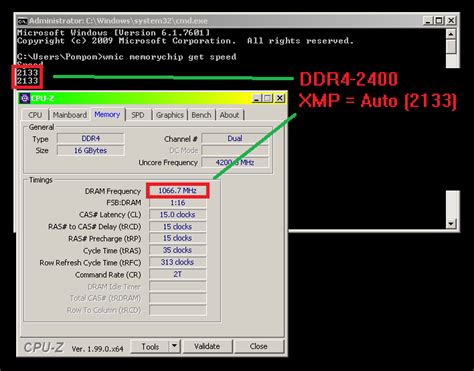The height and width of the screenshot is (371, 474).
Task: Click the memory Type field DDR4
Action: coord(91,138)
